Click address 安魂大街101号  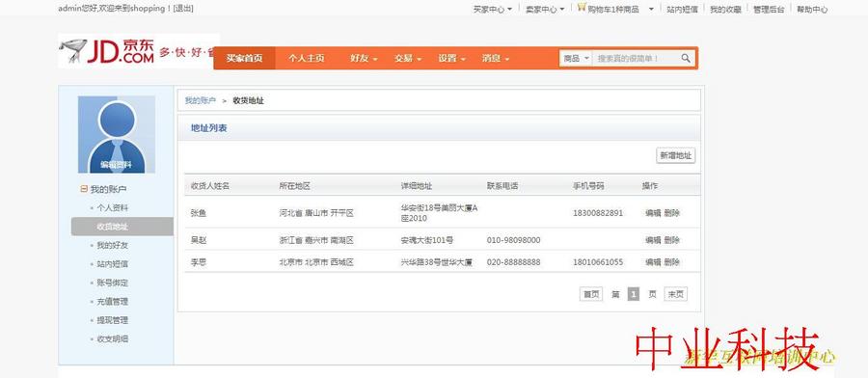[x=427, y=240]
